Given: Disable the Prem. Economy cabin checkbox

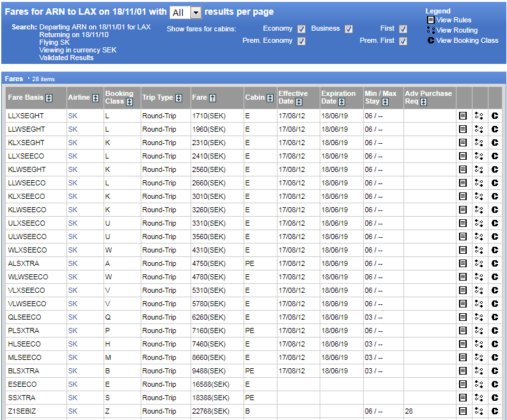Looking at the screenshot, I should (301, 41).
